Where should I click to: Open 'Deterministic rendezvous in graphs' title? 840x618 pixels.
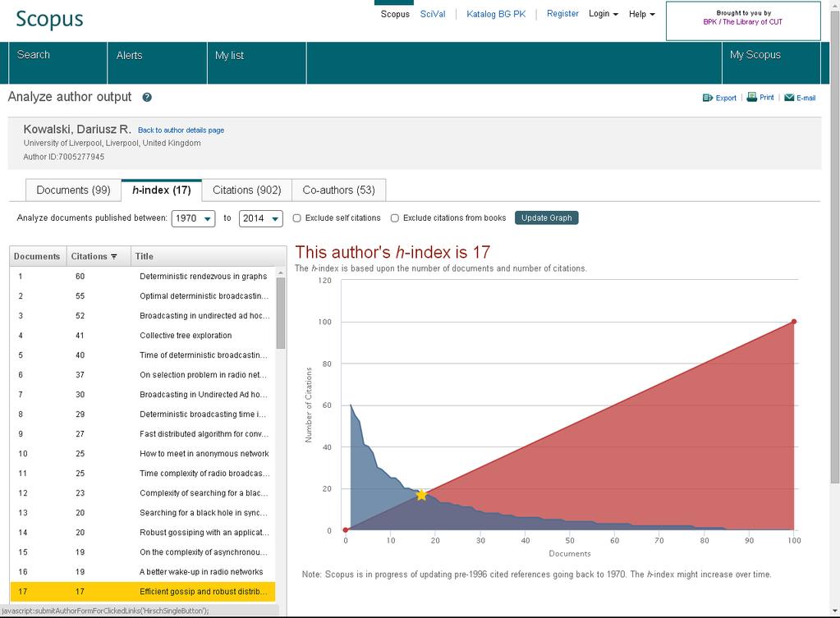pos(203,277)
